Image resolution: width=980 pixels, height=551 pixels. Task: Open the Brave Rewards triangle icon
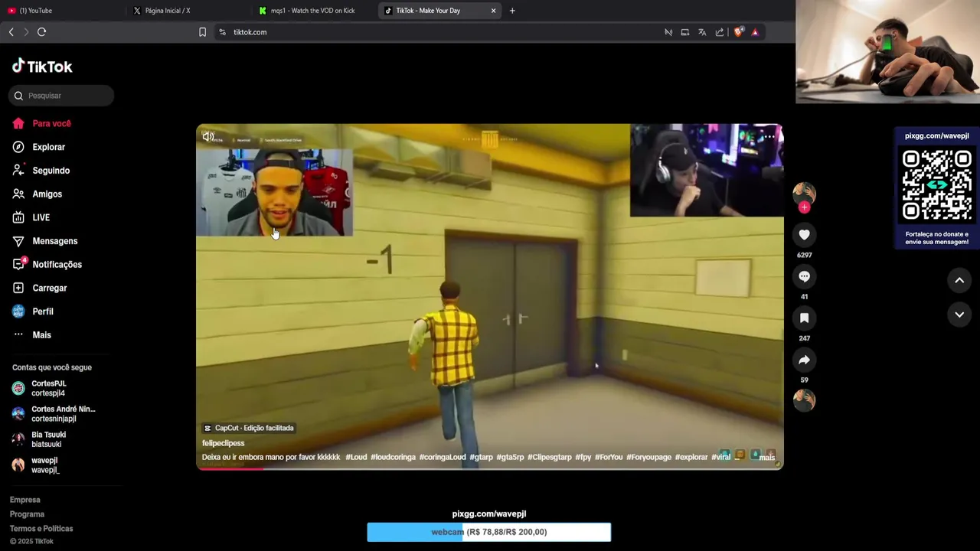point(755,32)
